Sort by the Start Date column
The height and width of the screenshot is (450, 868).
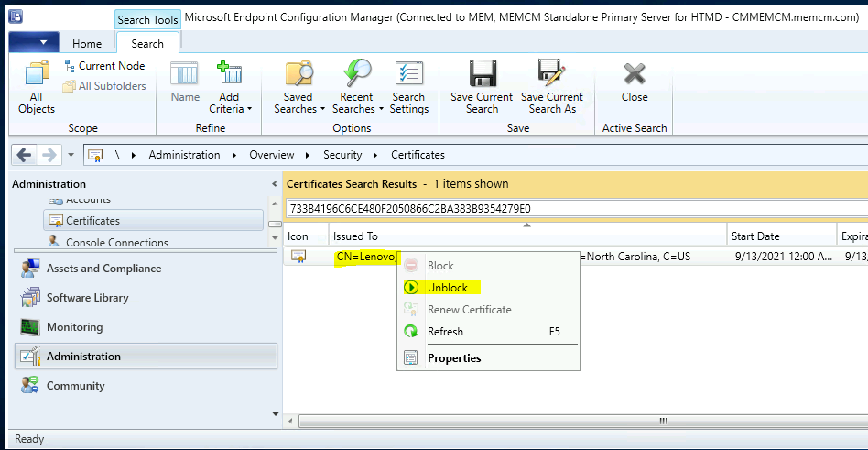[x=781, y=236]
